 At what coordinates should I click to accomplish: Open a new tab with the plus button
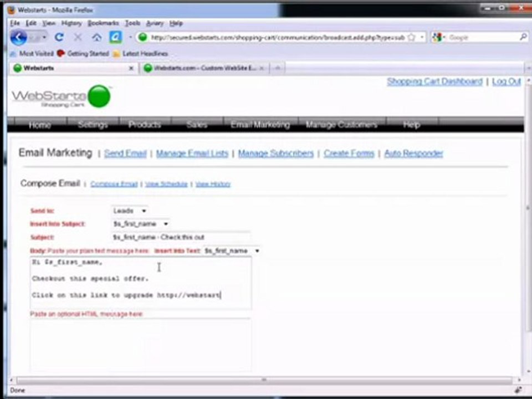coord(277,68)
